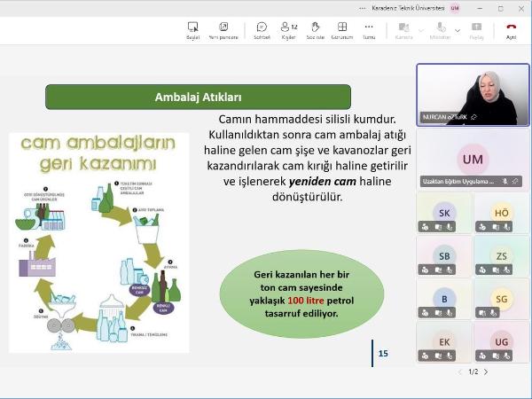Expand the camera options dropdown arrow

pyautogui.click(x=420, y=30)
